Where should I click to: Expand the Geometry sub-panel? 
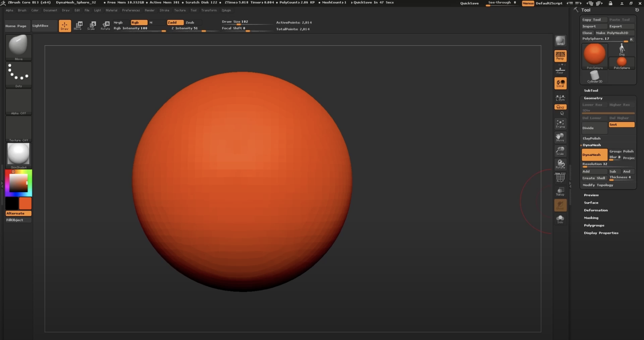pyautogui.click(x=593, y=98)
